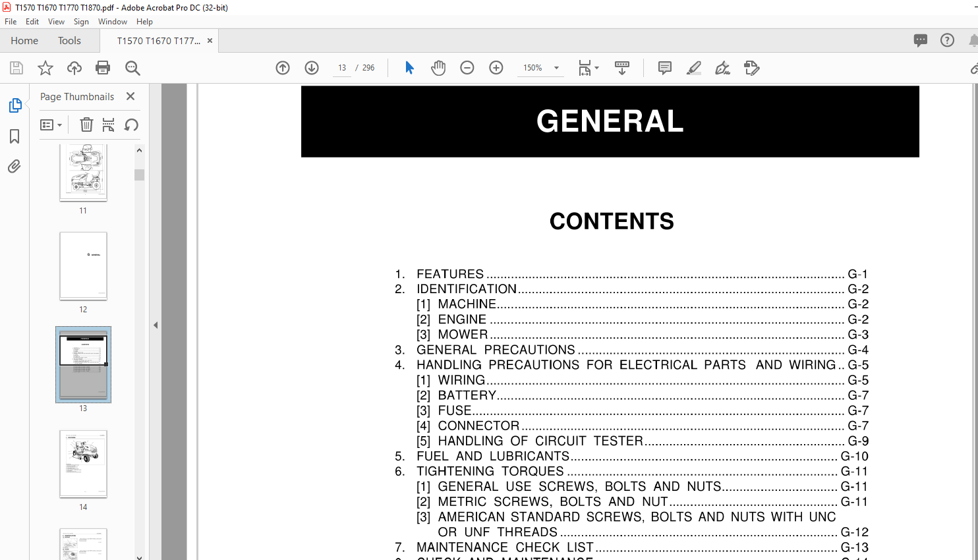This screenshot has width=978, height=560.
Task: Click the thumbnail panel scroll thumb
Action: 139,175
